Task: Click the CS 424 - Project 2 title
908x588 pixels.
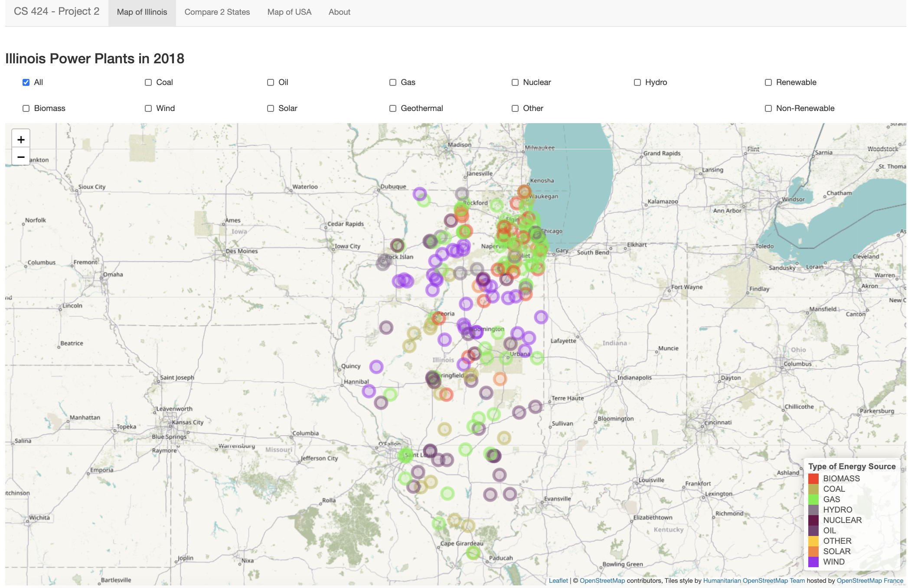Action: pyautogui.click(x=57, y=11)
